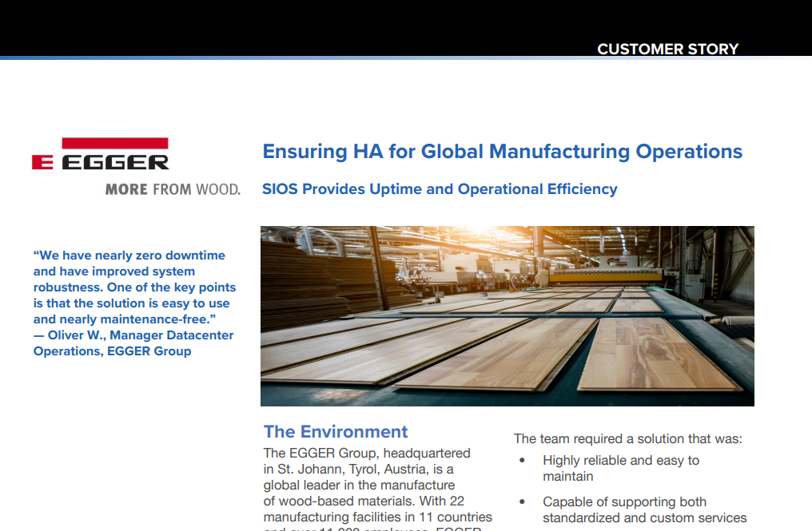Image resolution: width=812 pixels, height=531 pixels.
Task: Select subtitle 'SIOS Provides Uptime and Operational Efficiency'
Action: tap(440, 189)
